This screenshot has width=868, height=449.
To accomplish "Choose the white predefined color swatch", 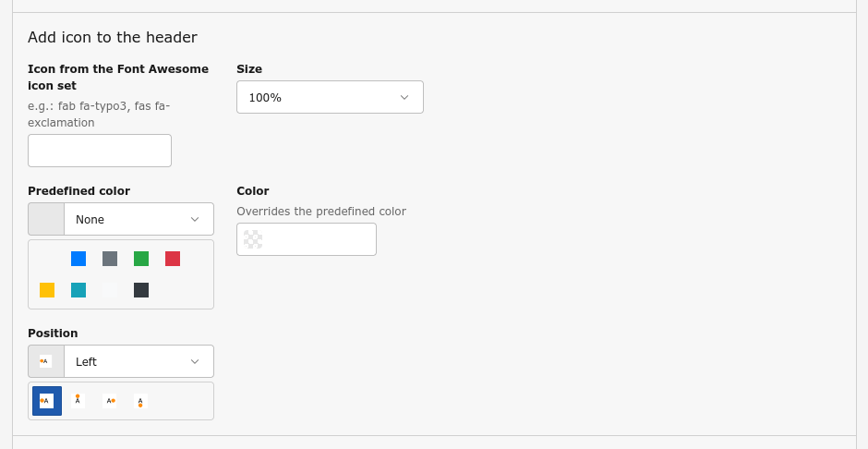I will (x=110, y=290).
